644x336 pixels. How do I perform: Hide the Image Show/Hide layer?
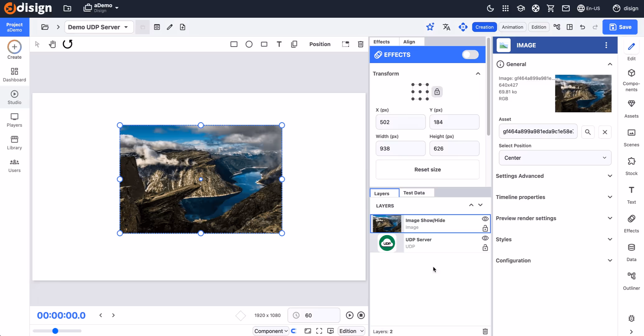coord(485,219)
